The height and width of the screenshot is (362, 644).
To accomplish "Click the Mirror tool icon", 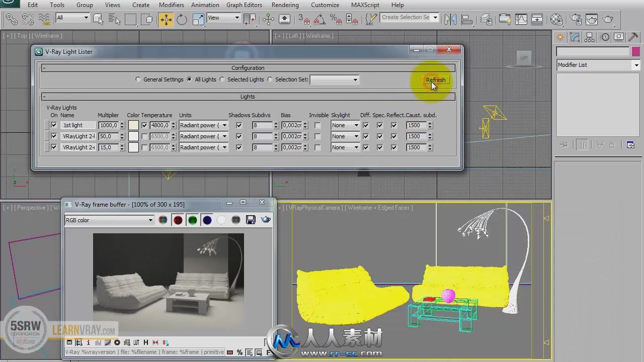I will [450, 20].
